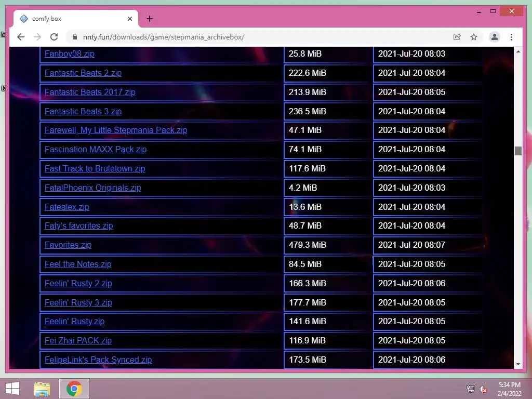Download Fast Track to Brutetown.zip
This screenshot has height=399, width=532.
tap(95, 169)
